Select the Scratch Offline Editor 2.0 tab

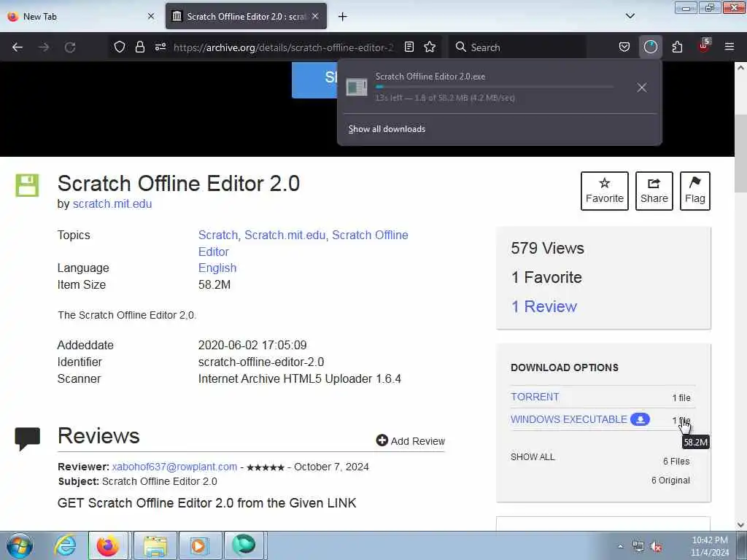[247, 17]
